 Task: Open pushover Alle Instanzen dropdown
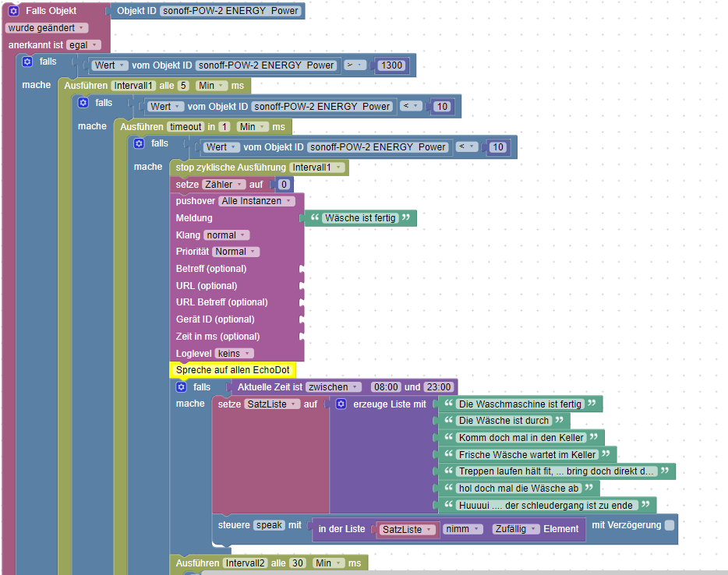click(x=256, y=201)
